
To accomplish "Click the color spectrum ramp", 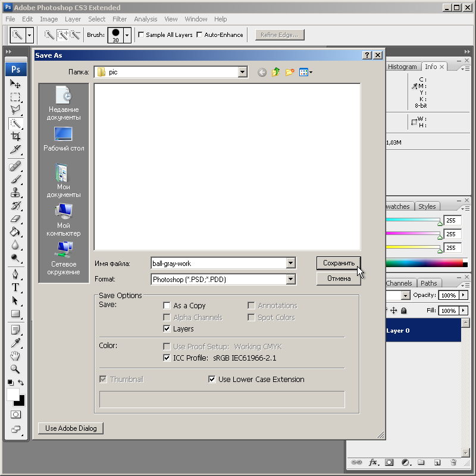I will pyautogui.click(x=427, y=262).
